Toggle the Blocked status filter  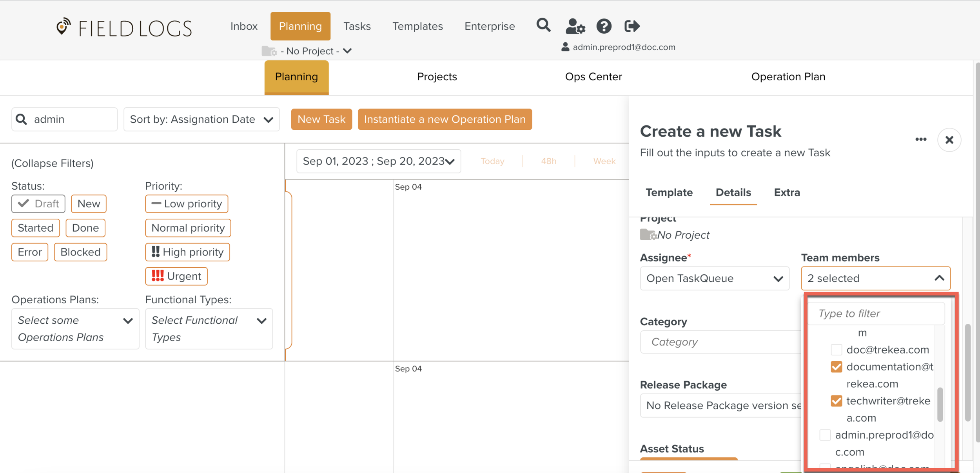point(80,252)
